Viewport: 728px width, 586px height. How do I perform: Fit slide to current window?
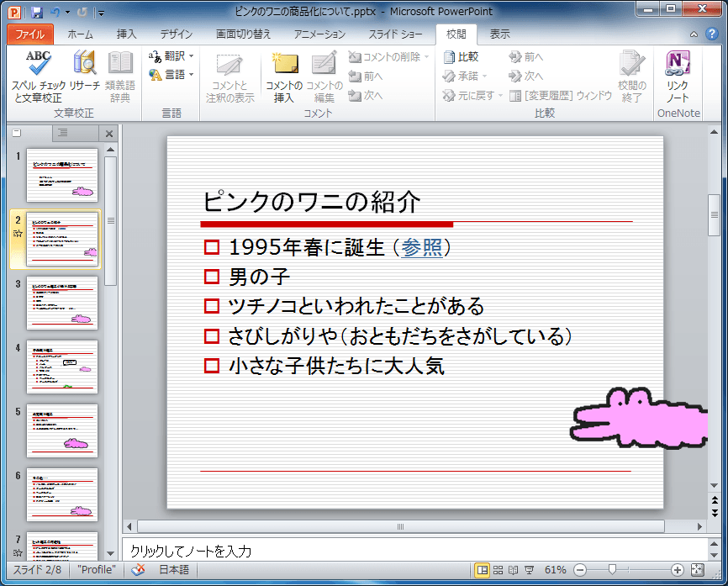click(698, 570)
